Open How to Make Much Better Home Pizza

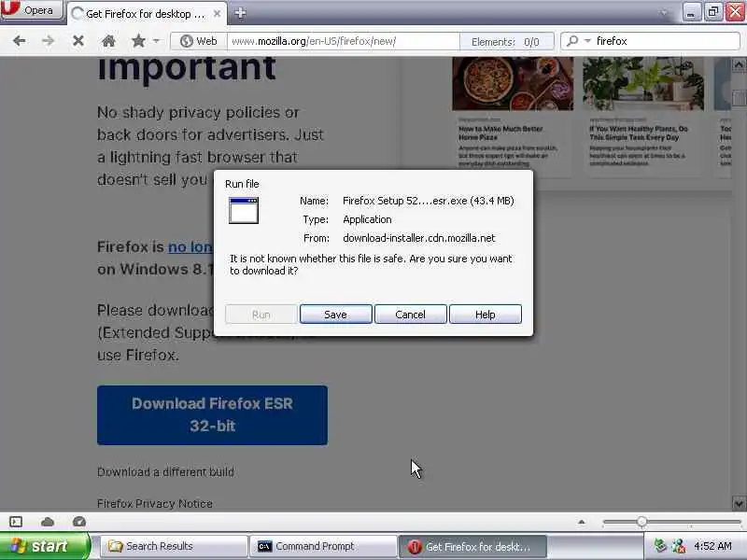point(500,133)
